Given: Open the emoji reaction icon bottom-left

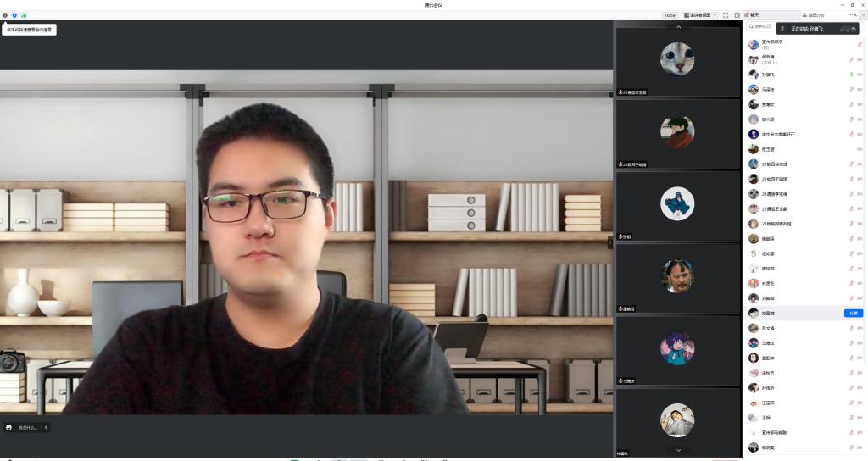Looking at the screenshot, I should click(9, 427).
